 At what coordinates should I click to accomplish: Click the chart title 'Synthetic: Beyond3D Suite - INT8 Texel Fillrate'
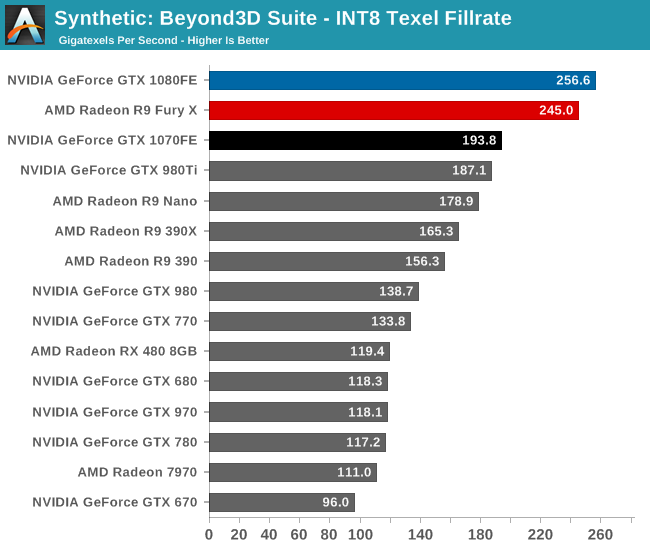(x=283, y=19)
